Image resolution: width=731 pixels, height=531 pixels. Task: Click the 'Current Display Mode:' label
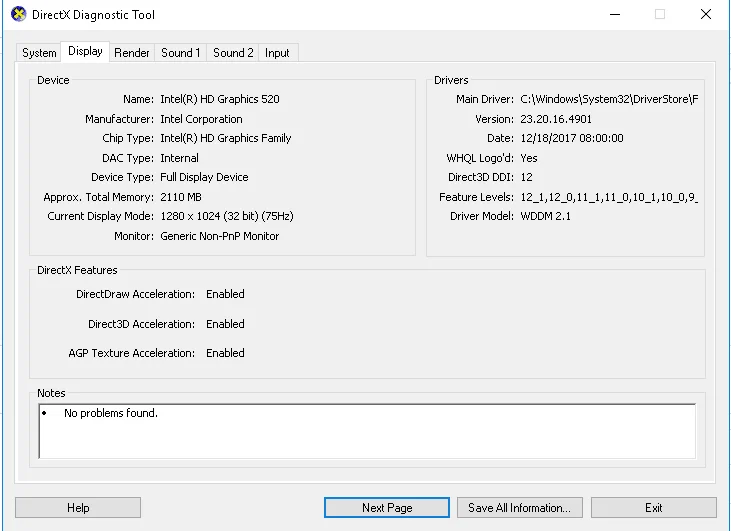click(100, 216)
